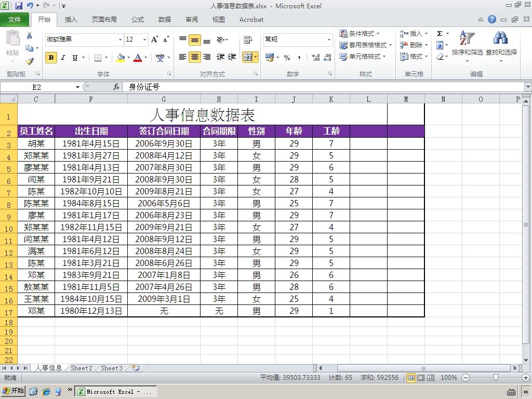This screenshot has height=399, width=532.
Task: Open the font name dropdown
Action: 120,39
